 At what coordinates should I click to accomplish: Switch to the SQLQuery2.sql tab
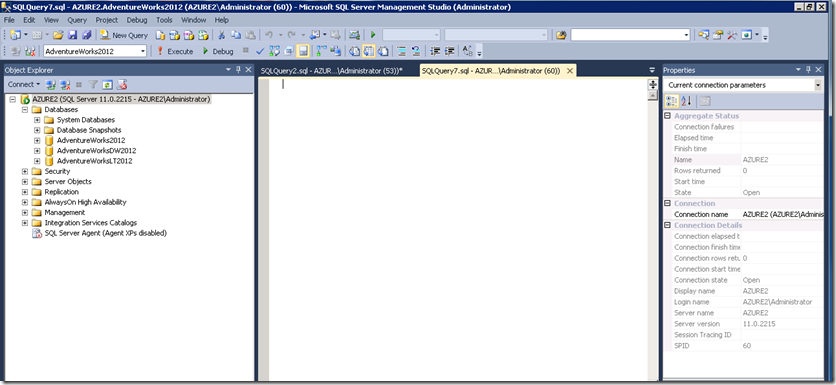coord(332,70)
